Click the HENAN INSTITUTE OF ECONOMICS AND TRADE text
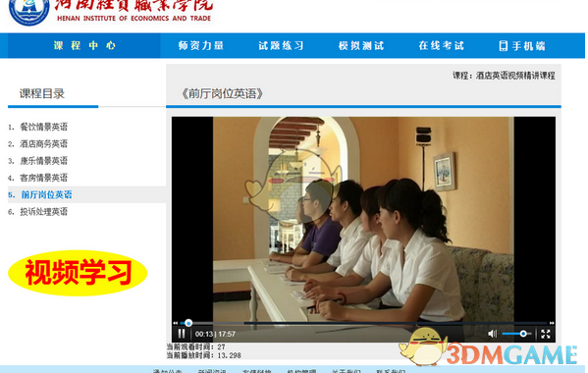Image resolution: width=588 pixels, height=373 pixels. coord(134,18)
